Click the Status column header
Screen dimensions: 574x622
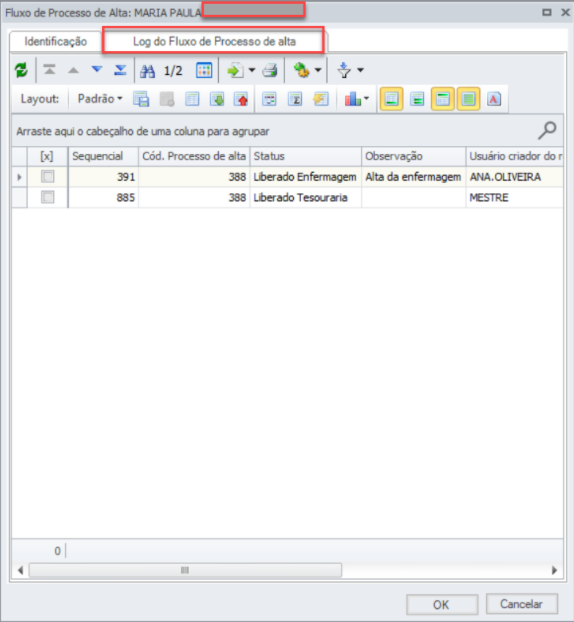pyautogui.click(x=305, y=156)
